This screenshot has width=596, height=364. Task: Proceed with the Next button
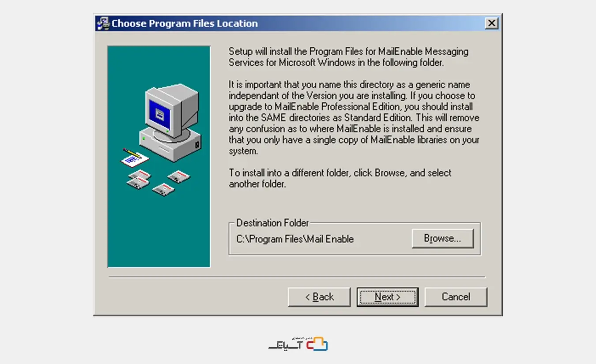click(x=388, y=297)
